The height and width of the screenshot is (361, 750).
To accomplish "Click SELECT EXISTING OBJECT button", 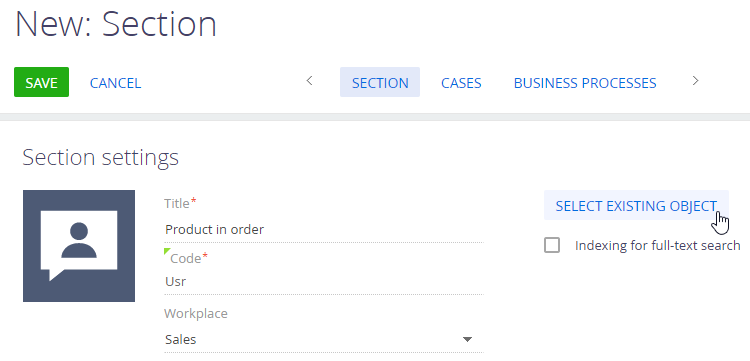I will point(636,206).
